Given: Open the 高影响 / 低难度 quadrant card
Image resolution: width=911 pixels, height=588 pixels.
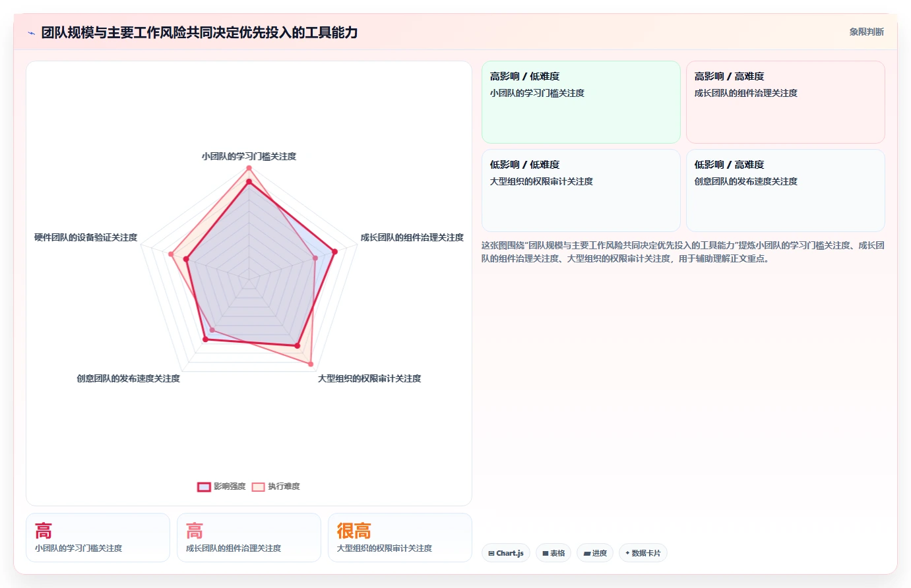Looking at the screenshot, I should [x=581, y=102].
